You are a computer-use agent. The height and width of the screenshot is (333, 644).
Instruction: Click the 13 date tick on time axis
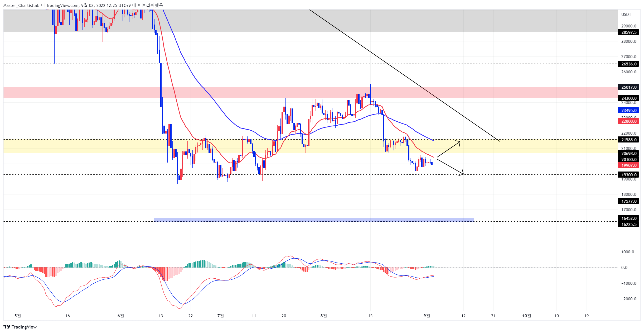(x=161, y=316)
